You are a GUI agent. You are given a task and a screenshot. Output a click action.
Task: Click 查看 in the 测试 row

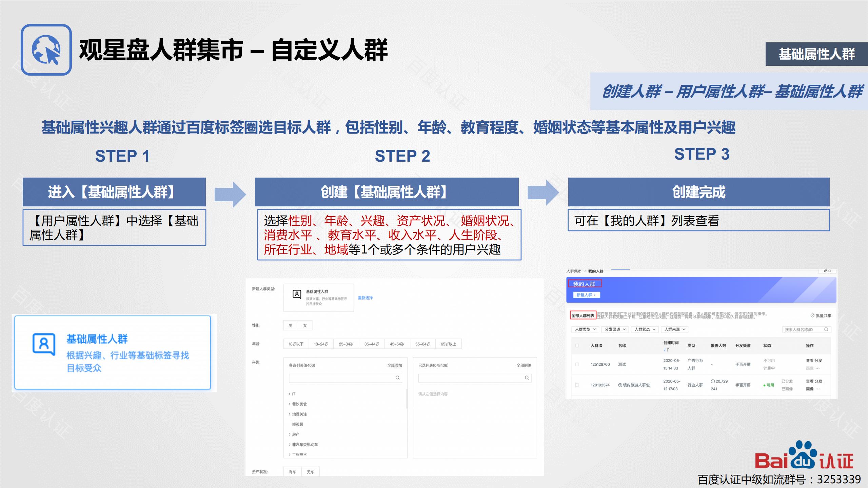(x=810, y=361)
